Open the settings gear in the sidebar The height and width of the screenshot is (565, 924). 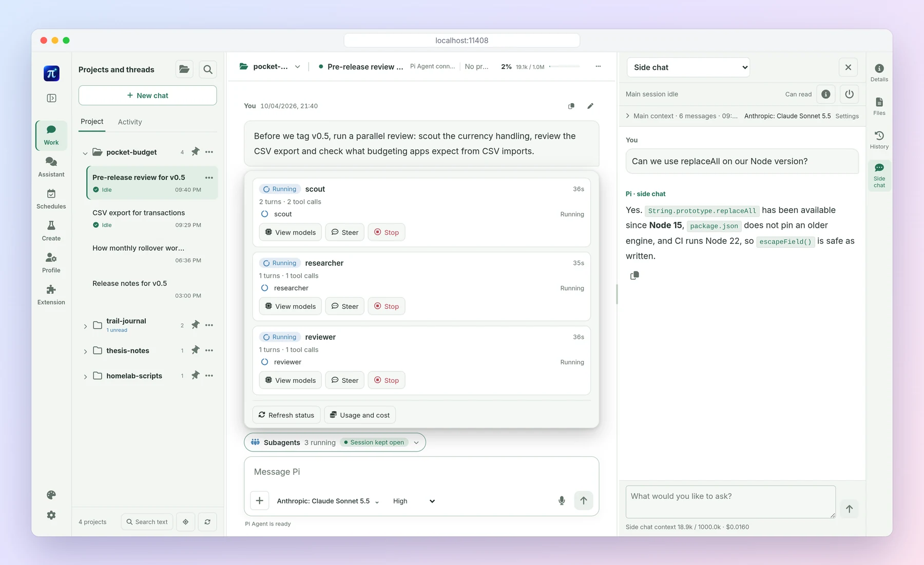51,515
